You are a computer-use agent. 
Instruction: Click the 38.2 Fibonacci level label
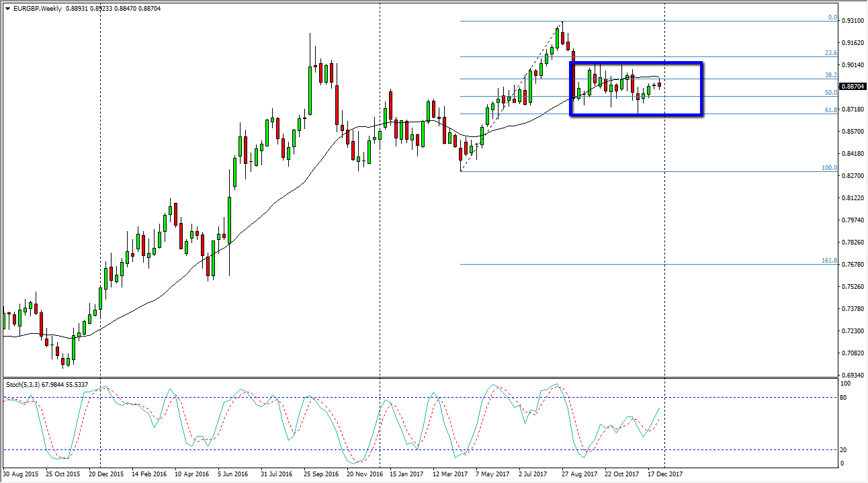(830, 75)
